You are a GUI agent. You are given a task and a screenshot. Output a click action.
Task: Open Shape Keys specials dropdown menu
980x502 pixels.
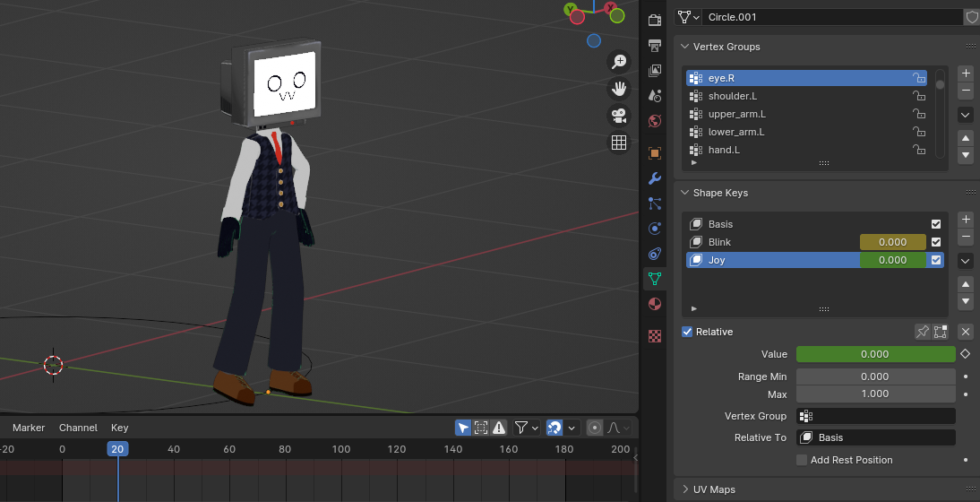[966, 261]
